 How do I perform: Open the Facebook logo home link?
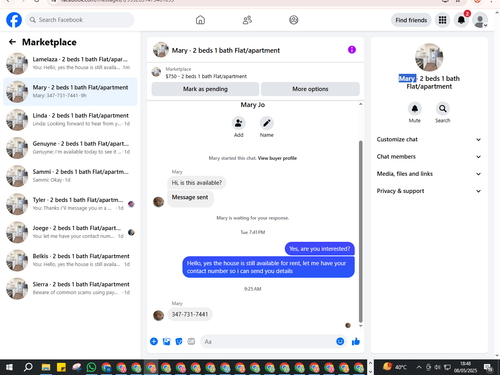click(14, 20)
